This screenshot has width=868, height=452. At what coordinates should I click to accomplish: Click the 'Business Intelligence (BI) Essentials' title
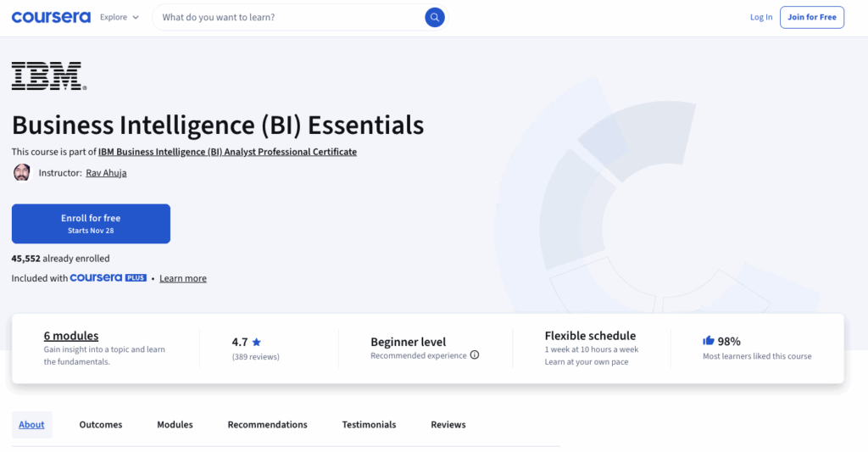[218, 126]
